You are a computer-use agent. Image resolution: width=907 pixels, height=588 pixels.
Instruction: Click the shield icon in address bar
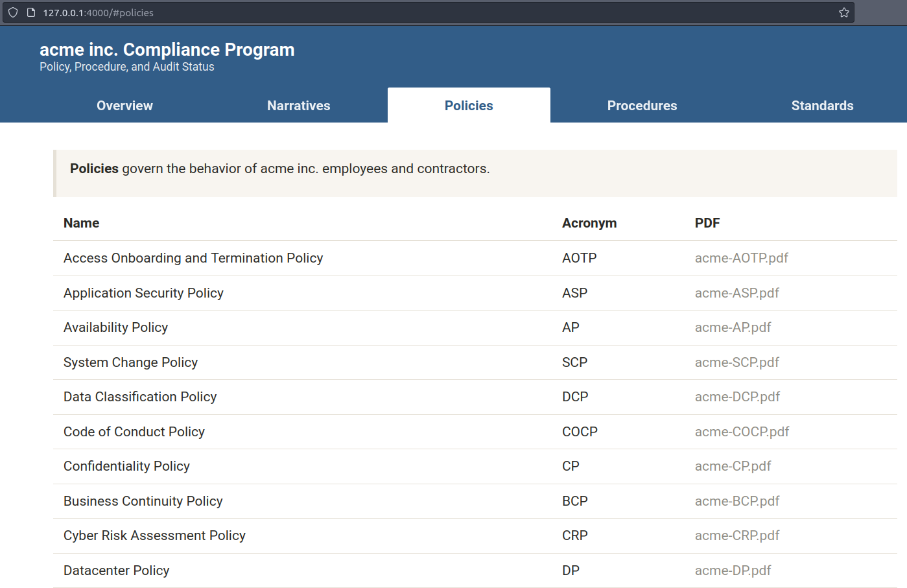tap(13, 12)
